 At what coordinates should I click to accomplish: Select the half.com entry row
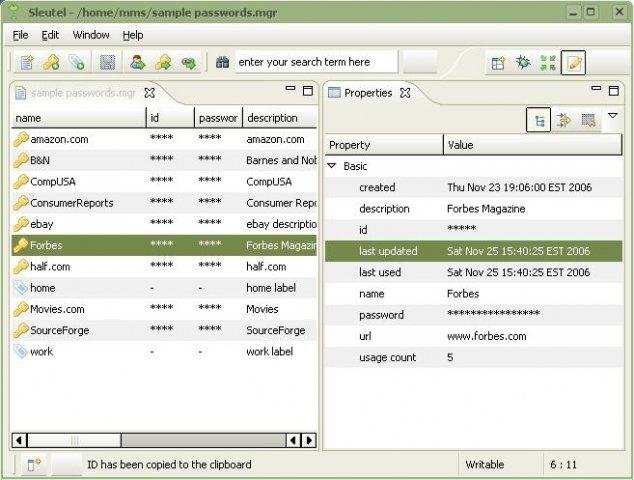(164, 266)
